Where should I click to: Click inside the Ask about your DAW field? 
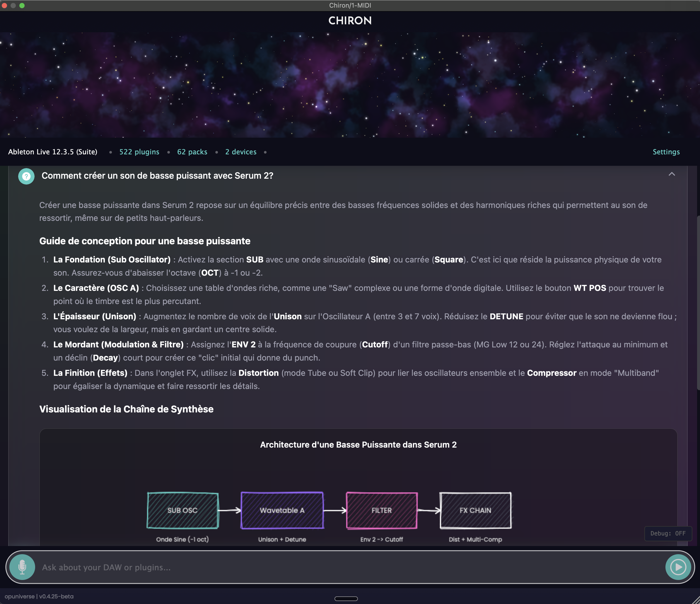[236, 567]
